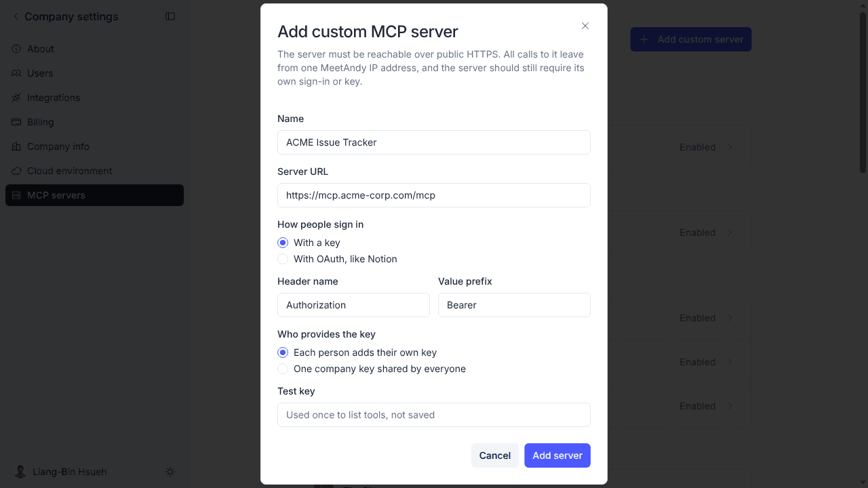This screenshot has height=488, width=868.
Task: Collapse the sidebar panel icon
Action: point(170,16)
